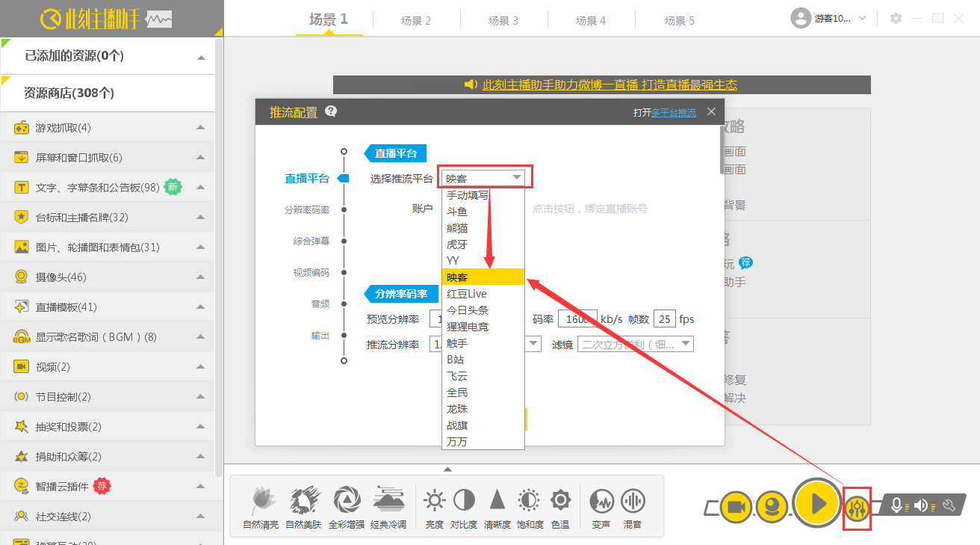Choose 映客 in the open platform list

point(483,277)
